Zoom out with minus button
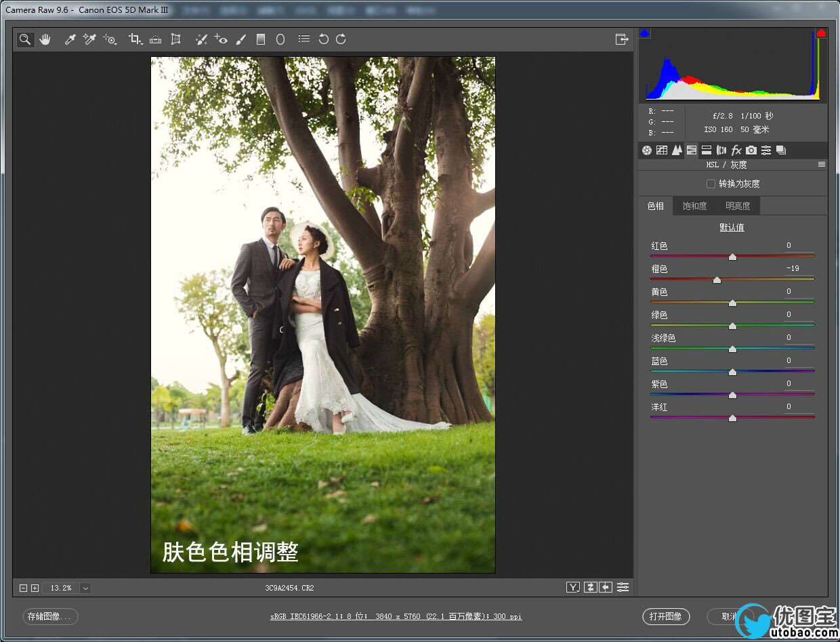This screenshot has width=840, height=642. [24, 588]
